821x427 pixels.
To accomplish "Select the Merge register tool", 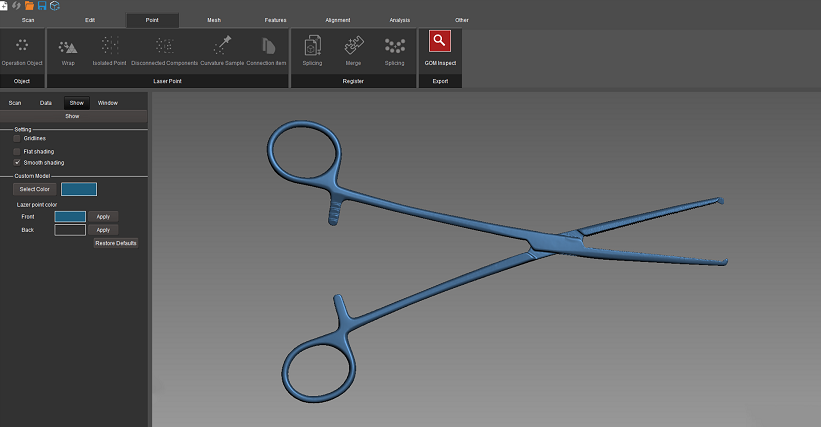I will coord(353,47).
